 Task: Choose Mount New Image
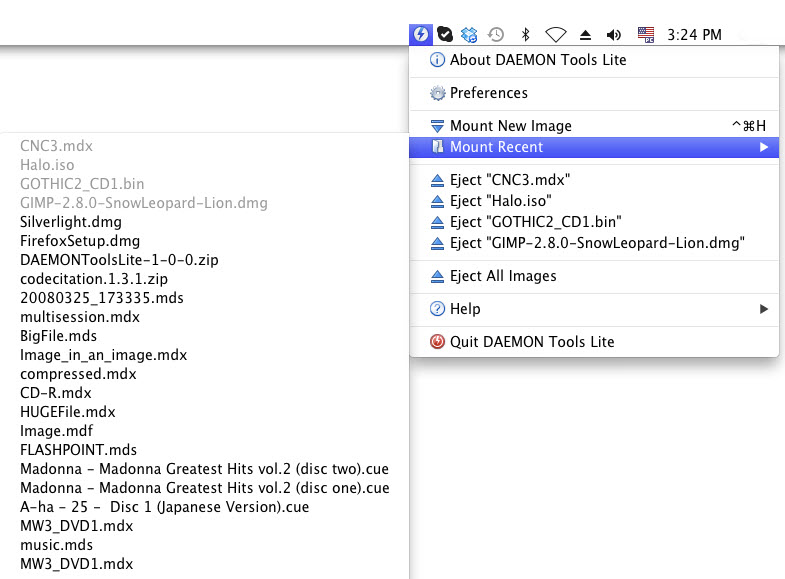(x=510, y=126)
